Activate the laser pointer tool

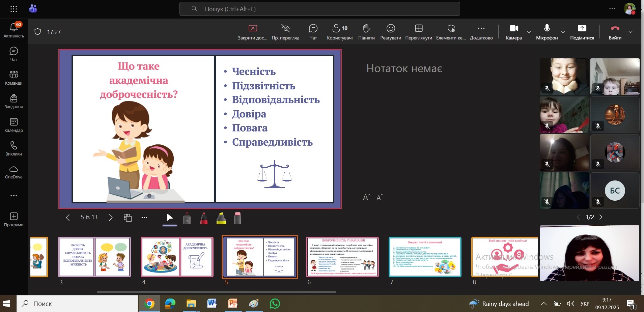tap(187, 219)
